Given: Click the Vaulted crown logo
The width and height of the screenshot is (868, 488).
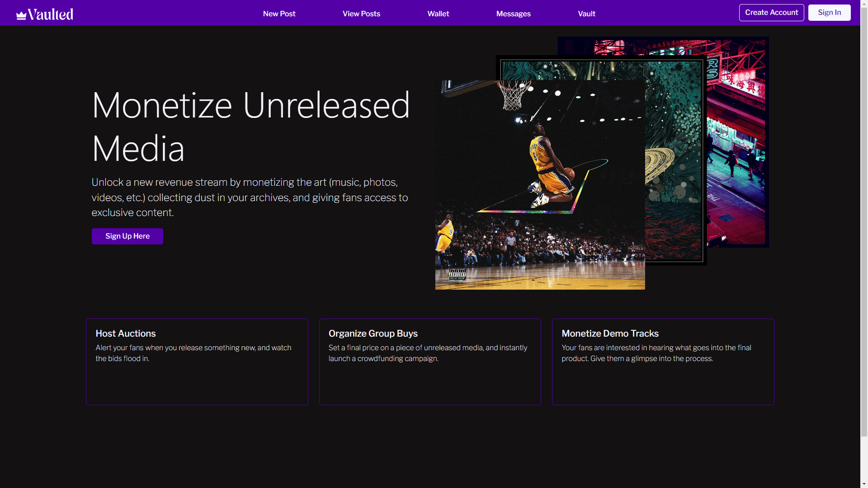Looking at the screenshot, I should (x=45, y=14).
